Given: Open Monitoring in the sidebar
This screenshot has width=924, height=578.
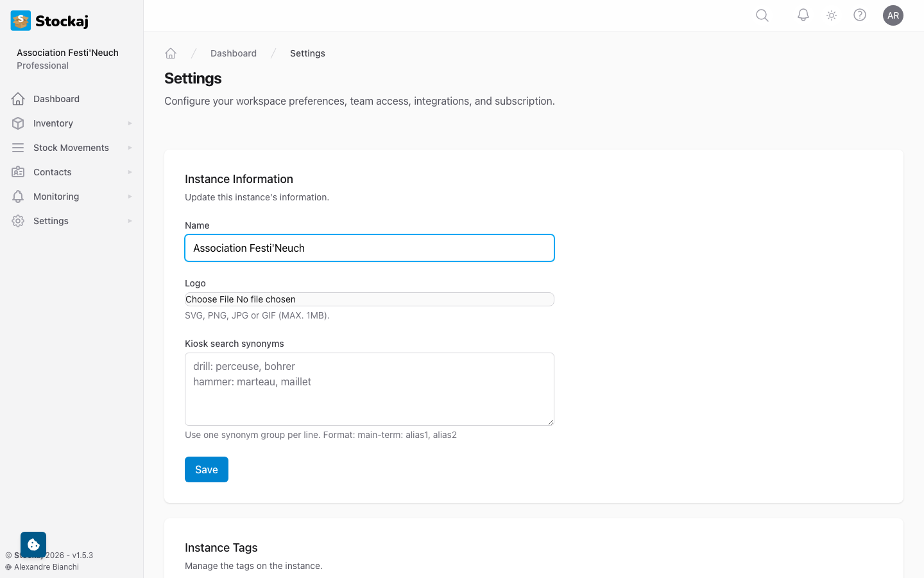Looking at the screenshot, I should click(x=72, y=197).
